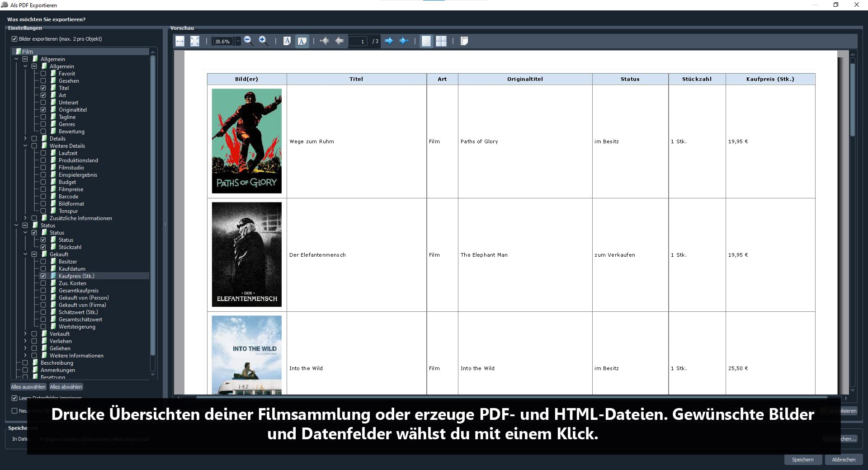Click Paths of Glory poster thumbnail

pos(247,141)
